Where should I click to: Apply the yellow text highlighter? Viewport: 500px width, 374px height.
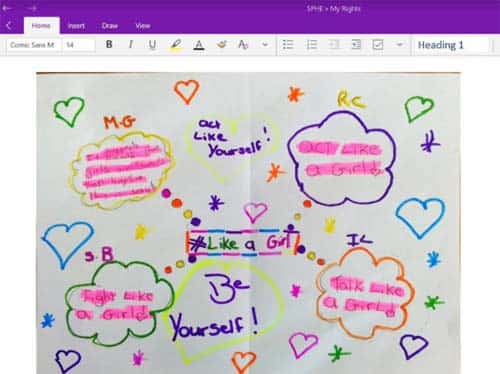(x=176, y=45)
